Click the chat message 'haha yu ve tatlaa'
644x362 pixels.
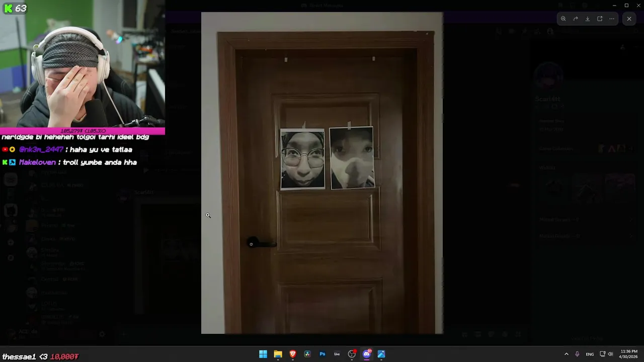coord(101,149)
